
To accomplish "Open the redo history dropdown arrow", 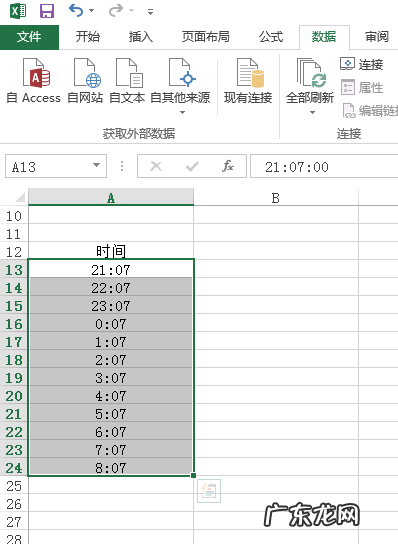I will click(132, 11).
